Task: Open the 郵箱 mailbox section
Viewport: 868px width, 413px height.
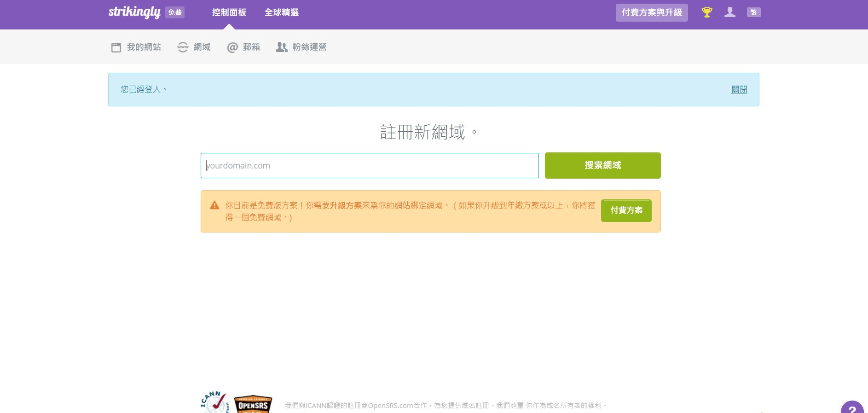Action: pyautogui.click(x=243, y=47)
